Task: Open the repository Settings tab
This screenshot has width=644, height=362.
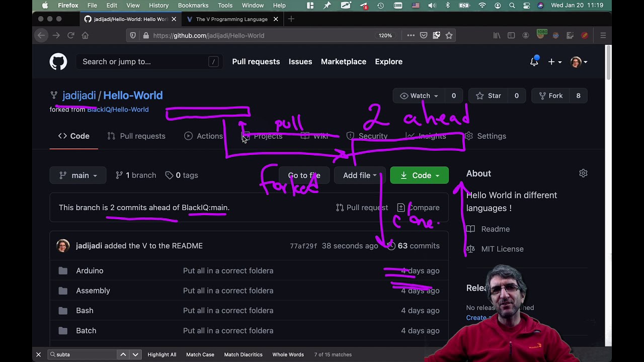Action: (486, 136)
